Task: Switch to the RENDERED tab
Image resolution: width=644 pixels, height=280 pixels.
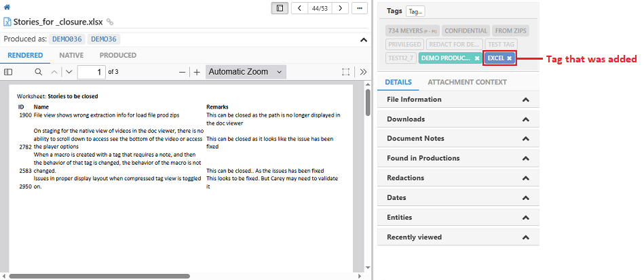Action: pos(25,56)
